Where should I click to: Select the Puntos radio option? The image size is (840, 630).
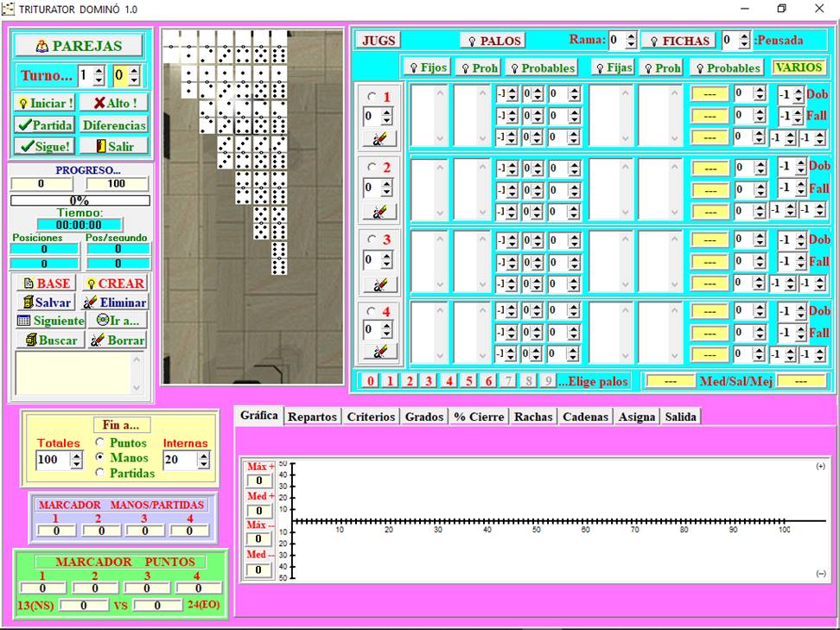[100, 442]
